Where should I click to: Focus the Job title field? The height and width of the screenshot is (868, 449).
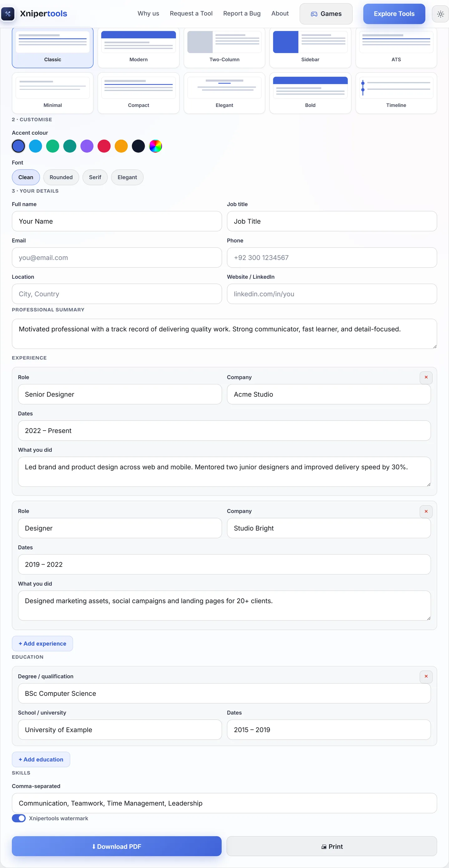[332, 221]
